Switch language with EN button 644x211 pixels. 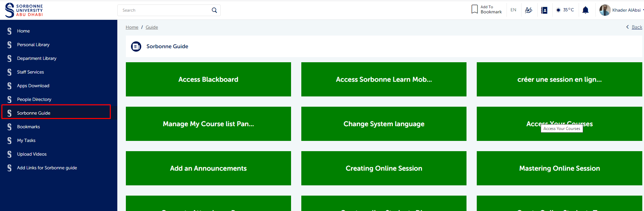(x=513, y=10)
